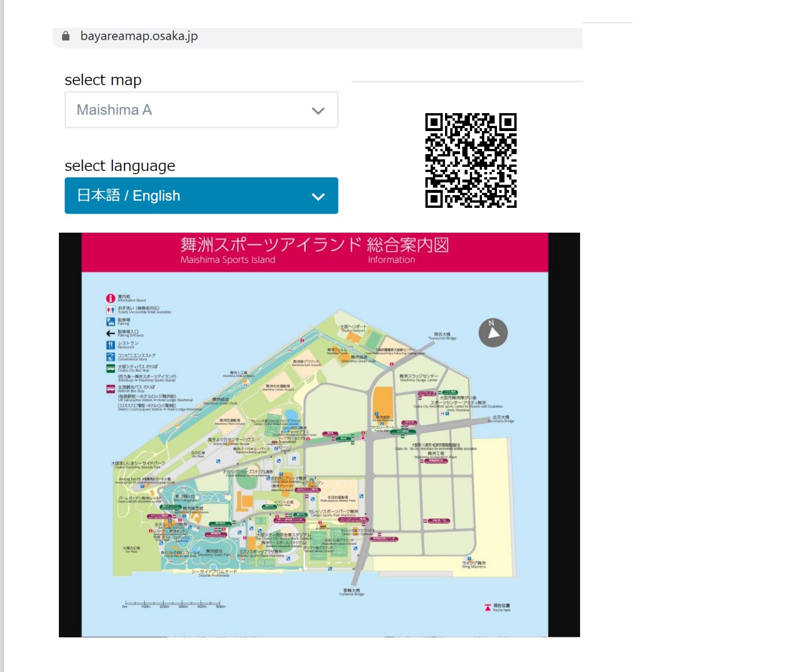This screenshot has width=785, height=672.
Task: Click the Maishima Sports Island title text
Action: [228, 260]
